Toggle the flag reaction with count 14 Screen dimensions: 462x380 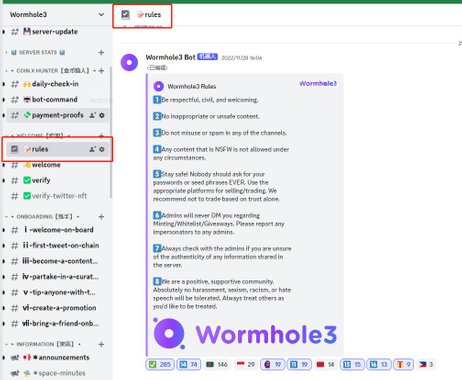(x=325, y=365)
